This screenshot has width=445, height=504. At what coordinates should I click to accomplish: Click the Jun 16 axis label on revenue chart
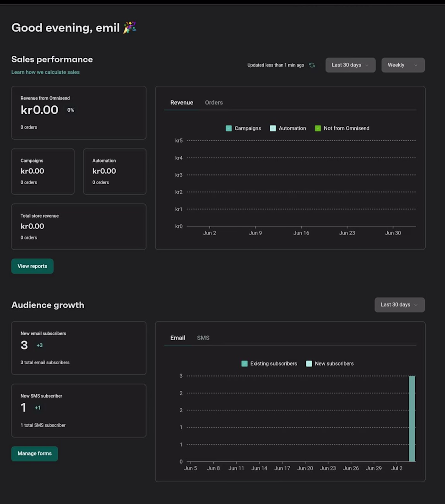coord(301,233)
